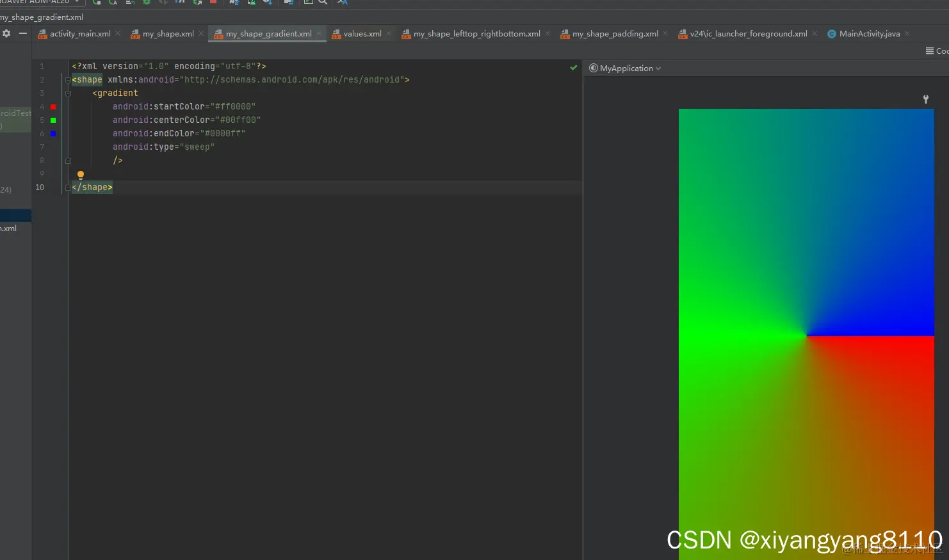Open my_shape_lefttop_rightbottom.xml tab
This screenshot has height=560, width=949.
coord(476,34)
